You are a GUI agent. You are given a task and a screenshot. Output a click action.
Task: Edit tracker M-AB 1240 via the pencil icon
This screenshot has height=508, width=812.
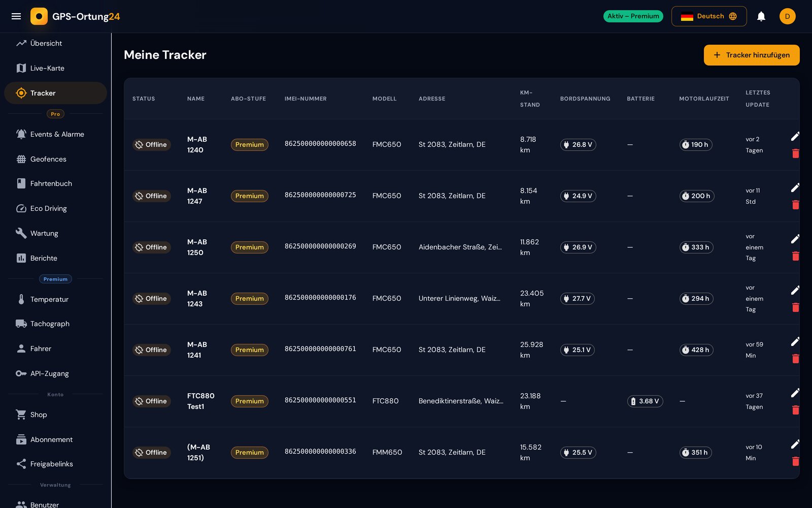795,136
